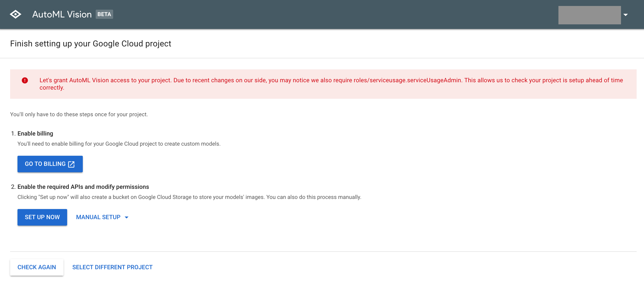Screen dimensions: 644x300
Task: Click the external link icon on Go to Billing
Action: pyautogui.click(x=71, y=164)
